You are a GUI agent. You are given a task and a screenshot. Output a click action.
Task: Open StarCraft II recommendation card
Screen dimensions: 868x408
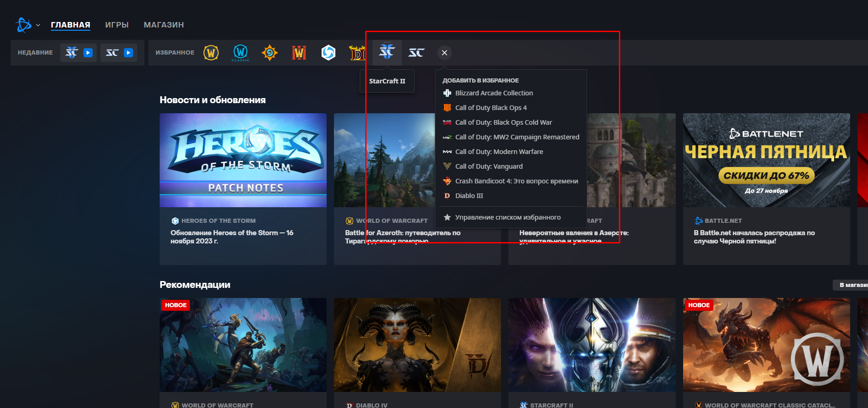[592, 353]
